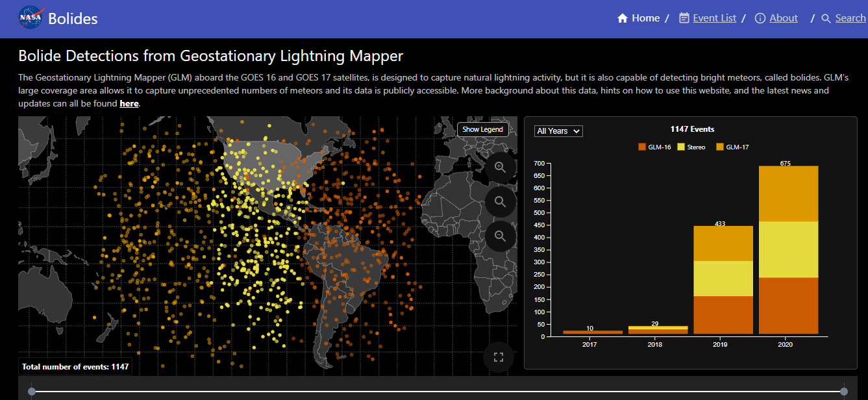Click the right handle of time slider
Image resolution: width=868 pixels, height=400 pixels.
[843, 391]
